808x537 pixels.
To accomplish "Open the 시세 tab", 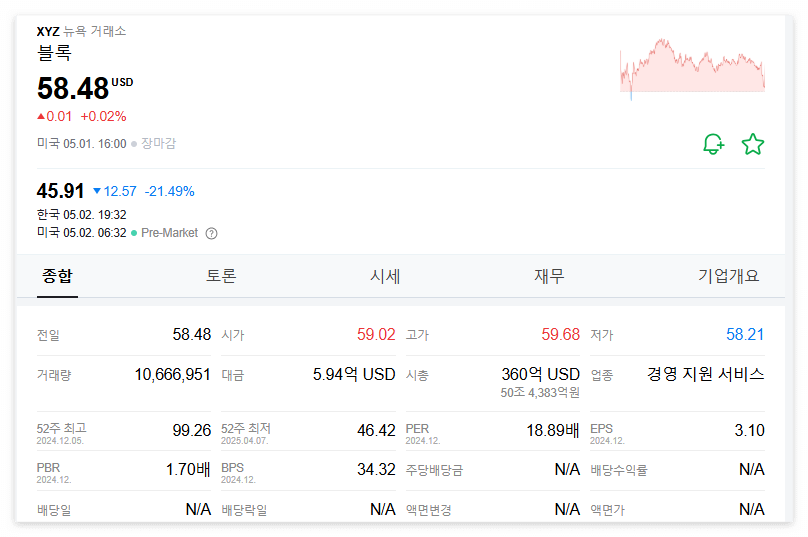I will pyautogui.click(x=385, y=276).
